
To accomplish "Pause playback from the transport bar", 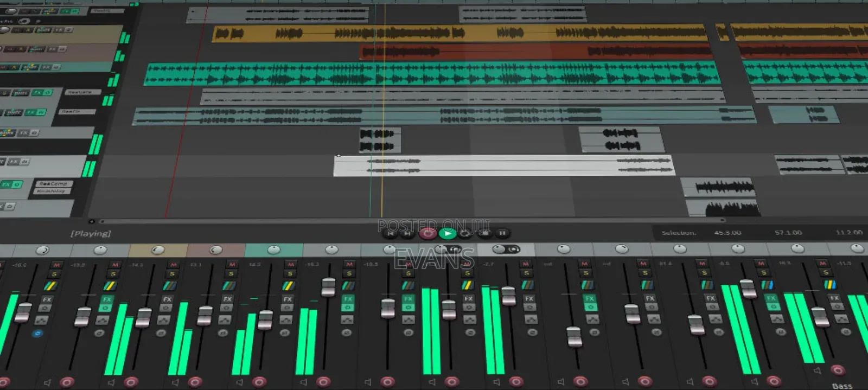I will [502, 233].
